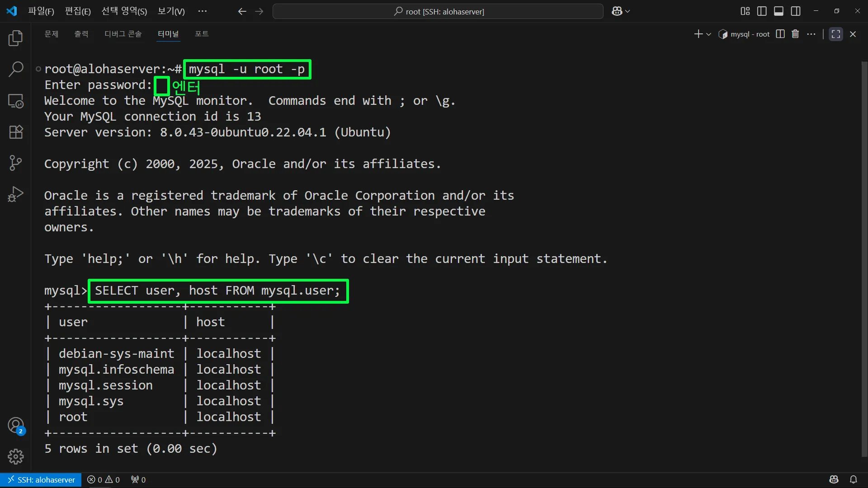Image resolution: width=868 pixels, height=488 pixels.
Task: Open the 파일(F) menu
Action: coord(41,11)
